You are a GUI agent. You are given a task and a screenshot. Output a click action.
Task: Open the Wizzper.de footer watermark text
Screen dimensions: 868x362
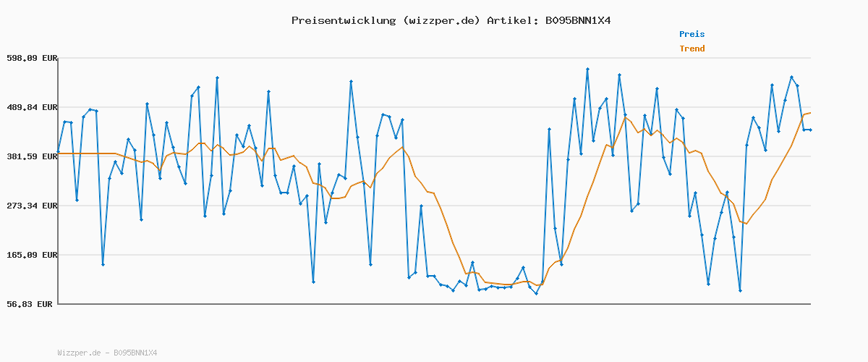pyautogui.click(x=79, y=353)
